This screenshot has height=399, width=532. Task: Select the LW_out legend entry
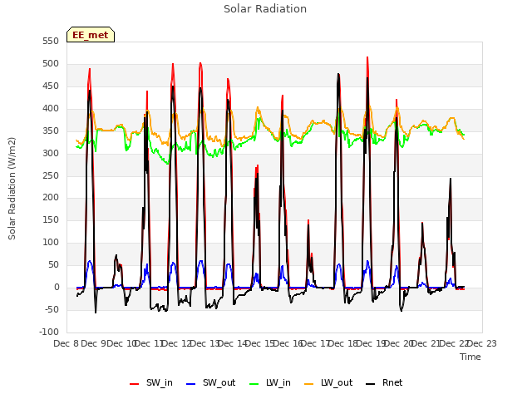[328, 382]
